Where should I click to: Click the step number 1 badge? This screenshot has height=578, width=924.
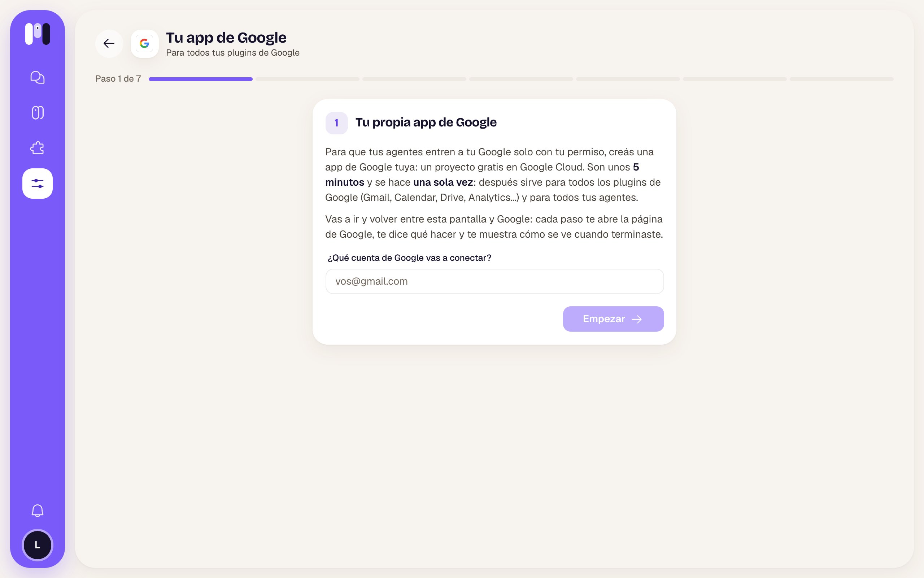click(x=336, y=123)
